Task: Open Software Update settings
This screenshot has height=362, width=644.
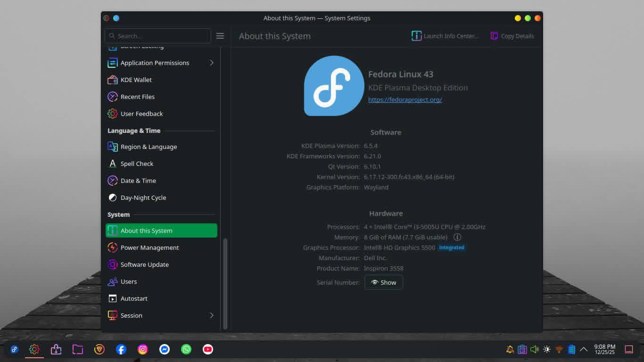Action: point(161,264)
